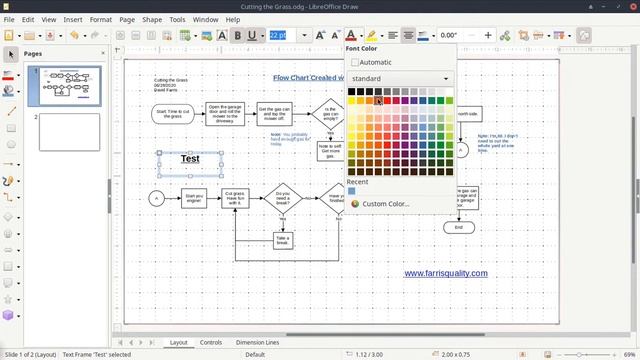This screenshot has height=360, width=640.
Task: Click the New document icon
Action: [x=9, y=36]
